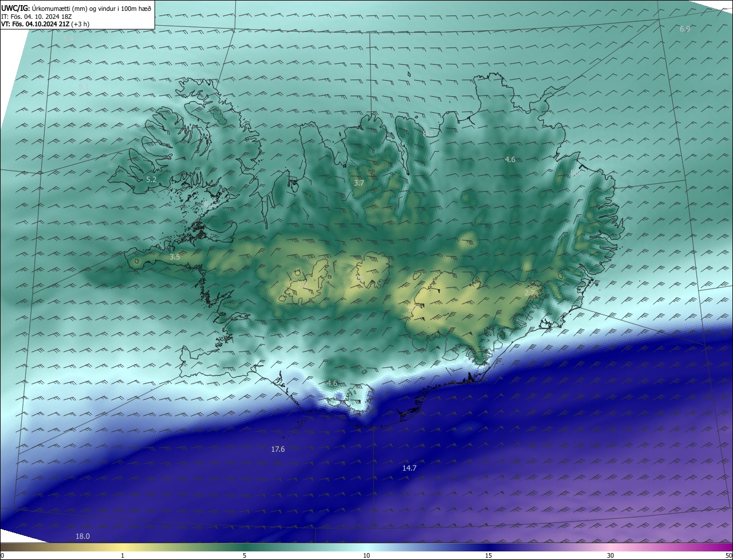Screen dimensions: 733x560
Task: Click the colorbar tick label 30
Action: click(610, 555)
